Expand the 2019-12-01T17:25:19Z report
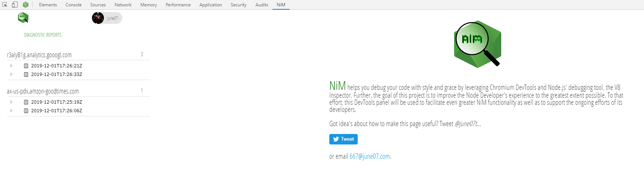The width and height of the screenshot is (644, 189). [x=11, y=102]
